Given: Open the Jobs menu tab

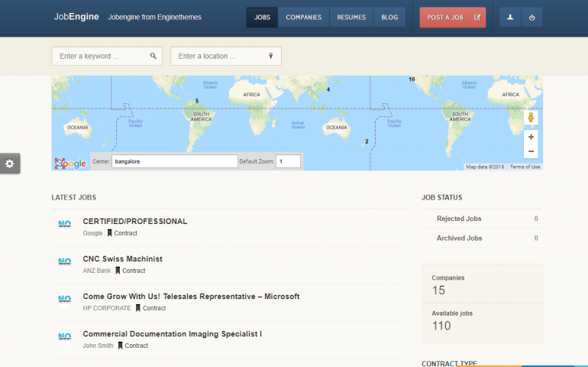Looking at the screenshot, I should click(262, 18).
